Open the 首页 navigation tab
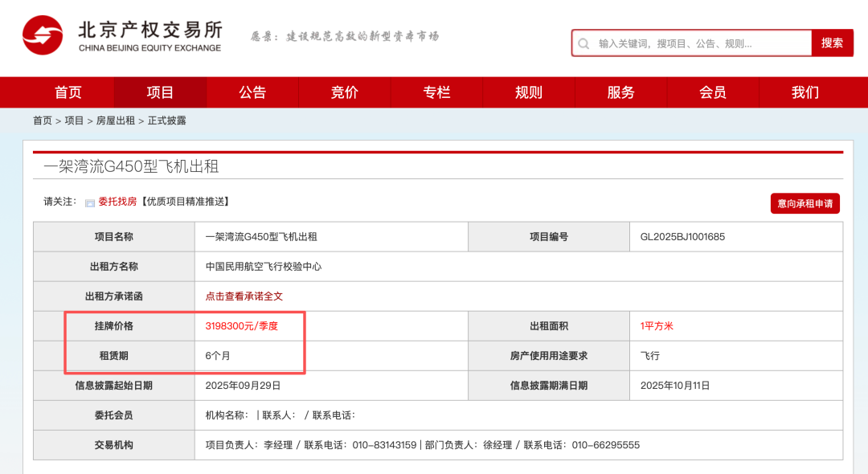This screenshot has width=868, height=474. tap(68, 92)
